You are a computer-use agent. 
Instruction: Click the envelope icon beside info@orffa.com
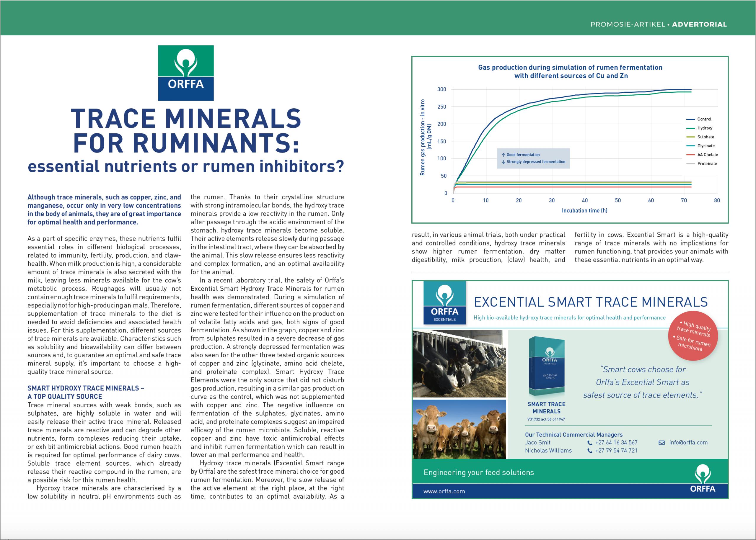(x=661, y=443)
